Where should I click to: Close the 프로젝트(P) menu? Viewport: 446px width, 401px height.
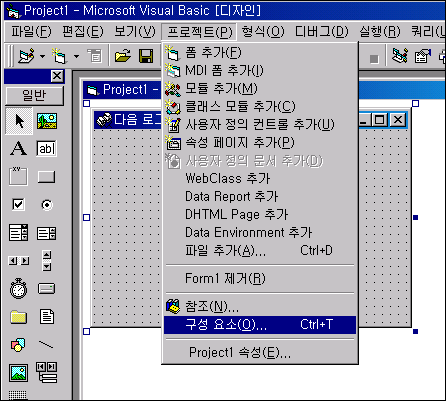tap(199, 32)
